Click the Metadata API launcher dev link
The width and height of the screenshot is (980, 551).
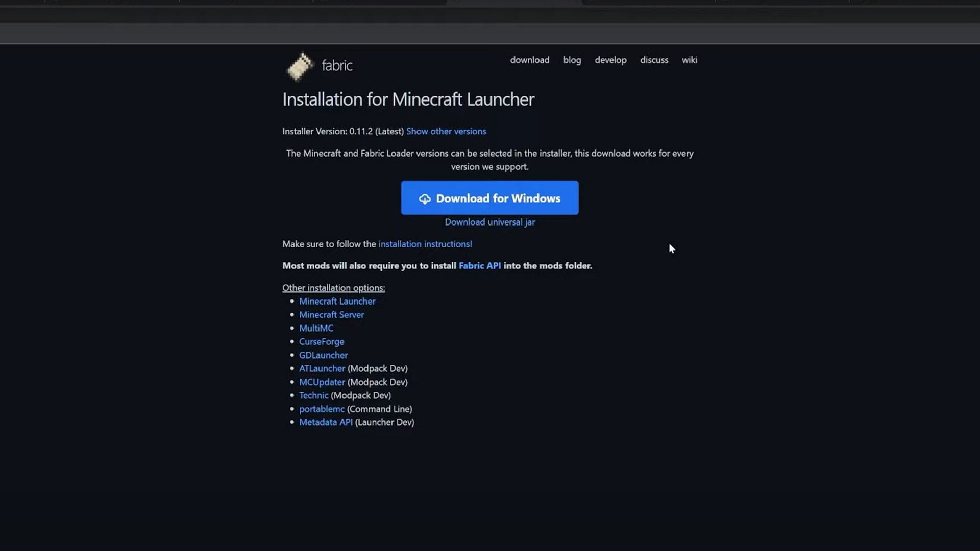point(326,422)
